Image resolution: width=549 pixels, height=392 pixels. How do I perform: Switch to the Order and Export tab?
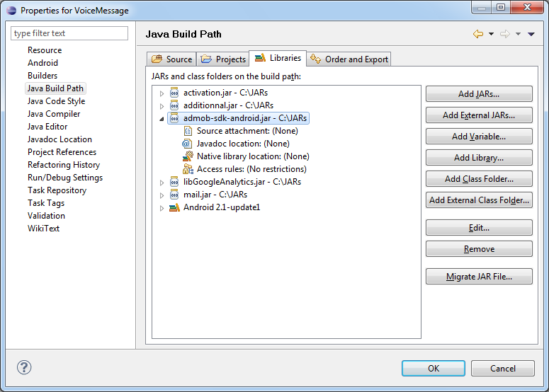tap(349, 59)
